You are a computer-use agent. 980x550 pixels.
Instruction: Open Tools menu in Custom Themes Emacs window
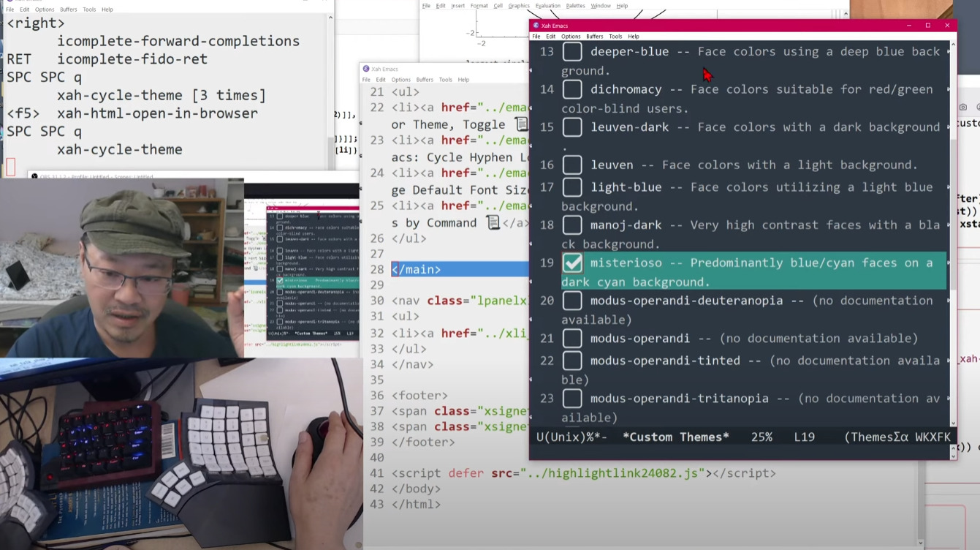[615, 36]
